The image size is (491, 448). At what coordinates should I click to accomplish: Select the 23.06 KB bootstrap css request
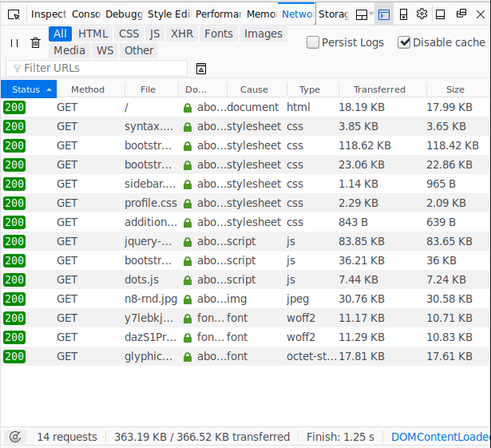[246, 165]
